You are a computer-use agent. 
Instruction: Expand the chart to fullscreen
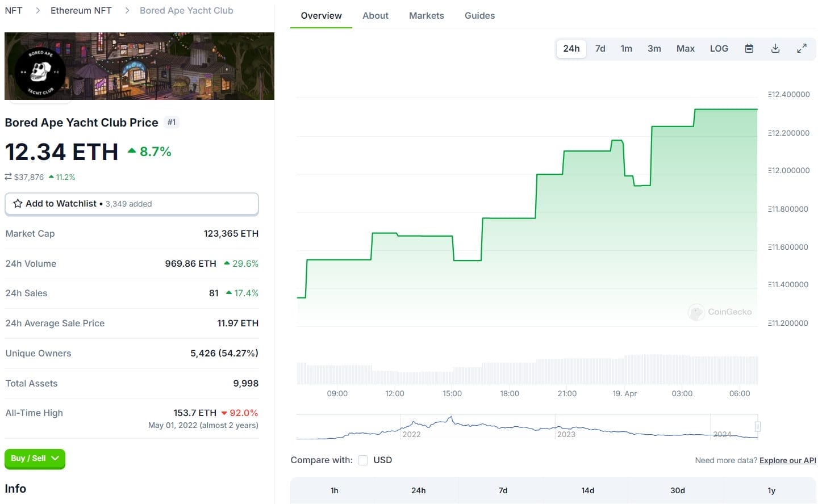coord(802,48)
